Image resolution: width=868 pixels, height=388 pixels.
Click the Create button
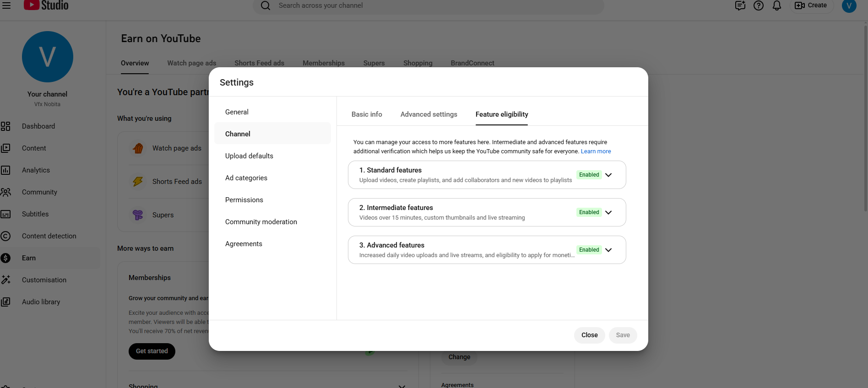click(x=811, y=5)
